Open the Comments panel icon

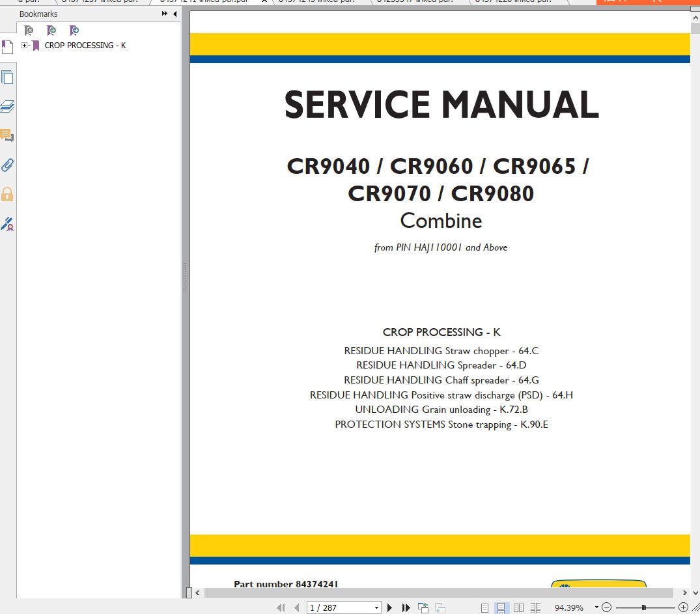tap(8, 135)
